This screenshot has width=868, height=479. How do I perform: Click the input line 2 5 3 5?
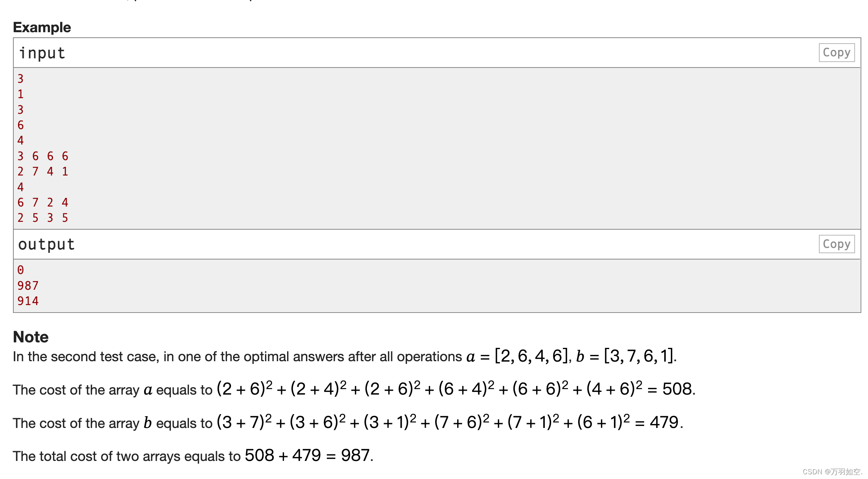[x=43, y=218]
